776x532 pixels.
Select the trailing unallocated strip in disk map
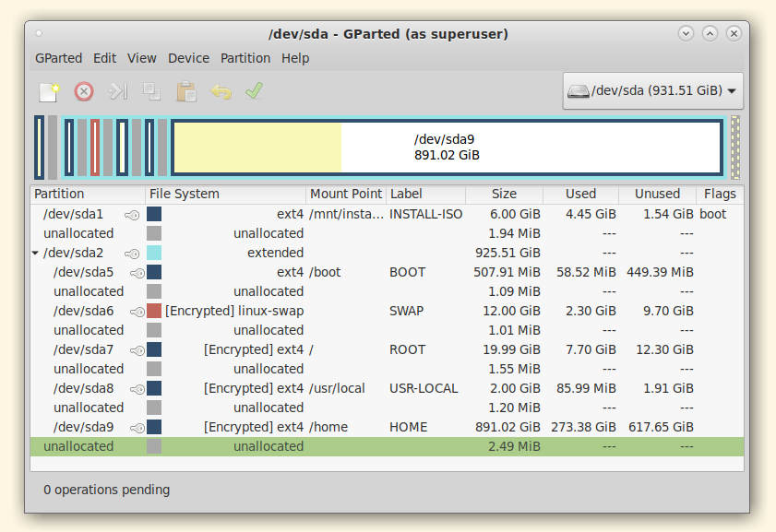click(735, 148)
